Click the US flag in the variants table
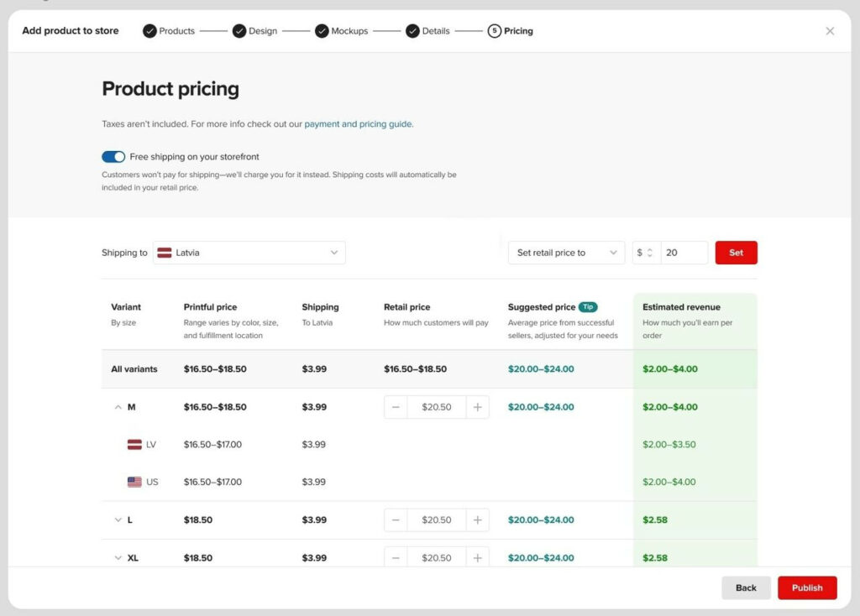The width and height of the screenshot is (860, 616). (136, 482)
